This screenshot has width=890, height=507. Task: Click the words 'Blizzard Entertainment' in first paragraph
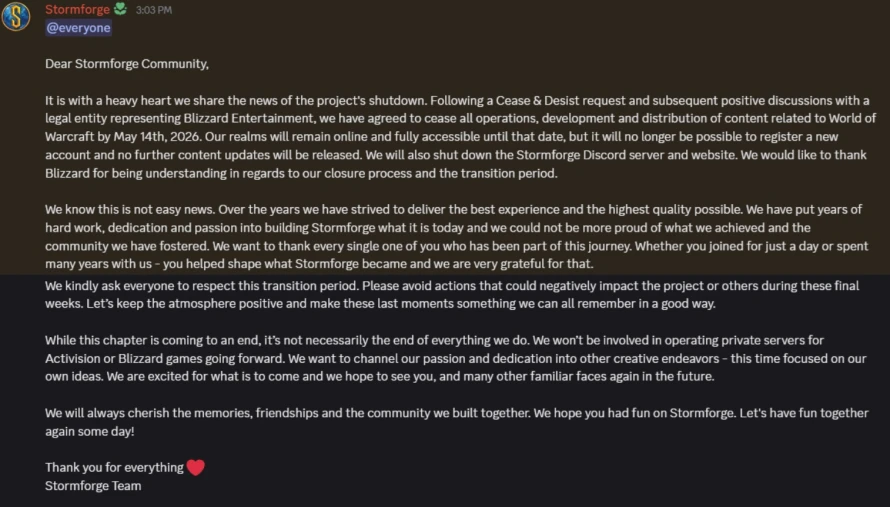(249, 119)
